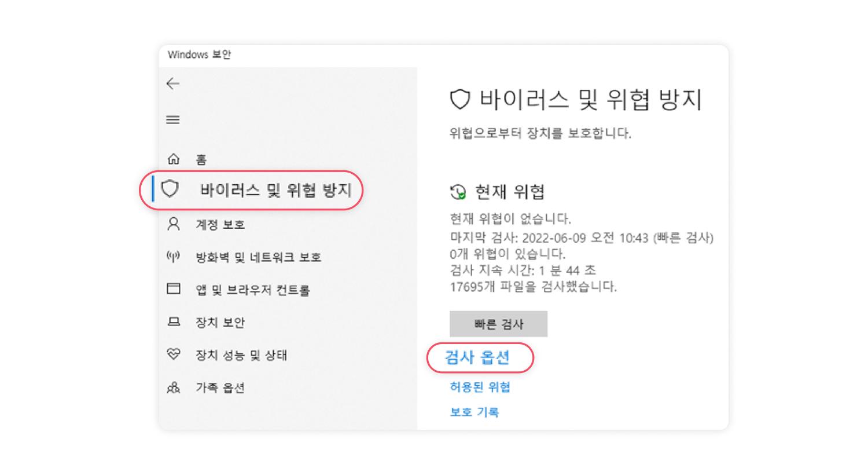Image resolution: width=868 pixels, height=475 pixels.
Task: Select the shield icon for virus protection
Action: point(170,189)
